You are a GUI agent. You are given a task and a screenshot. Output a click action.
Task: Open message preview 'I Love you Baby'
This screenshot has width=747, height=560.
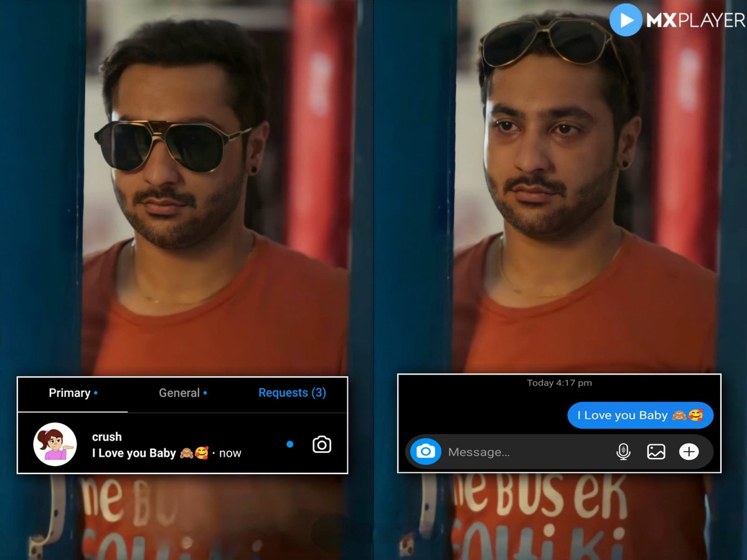pyautogui.click(x=166, y=453)
